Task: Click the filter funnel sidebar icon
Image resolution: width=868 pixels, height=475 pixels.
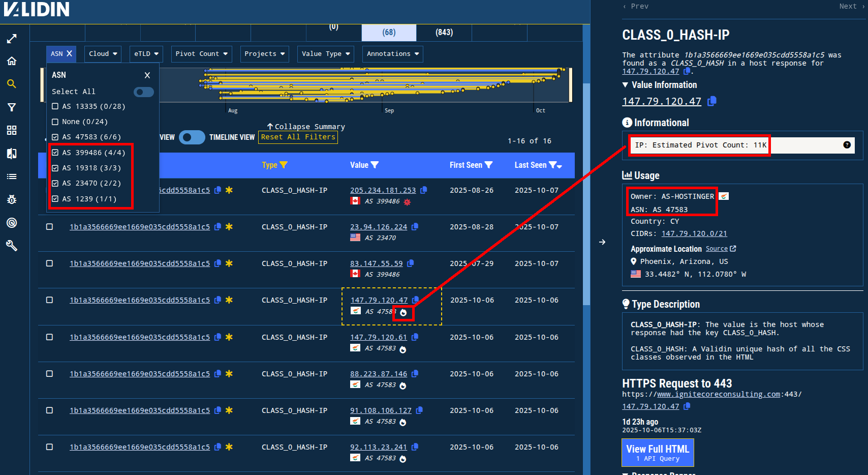Action: [x=12, y=107]
